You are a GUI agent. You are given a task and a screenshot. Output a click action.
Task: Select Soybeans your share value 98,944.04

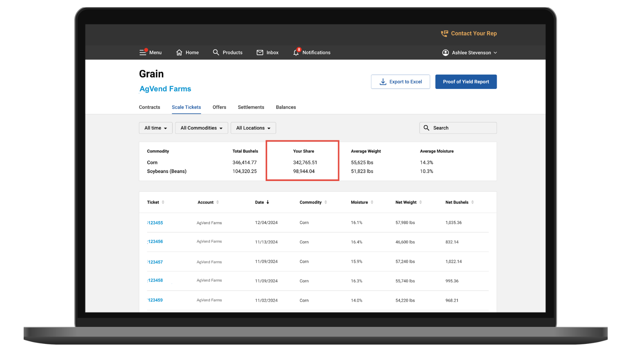click(x=304, y=171)
